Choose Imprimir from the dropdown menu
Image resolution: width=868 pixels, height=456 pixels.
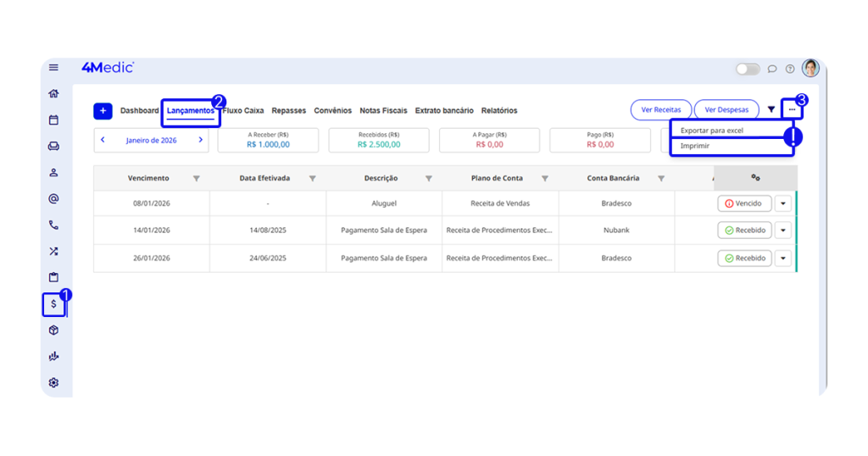(x=695, y=147)
